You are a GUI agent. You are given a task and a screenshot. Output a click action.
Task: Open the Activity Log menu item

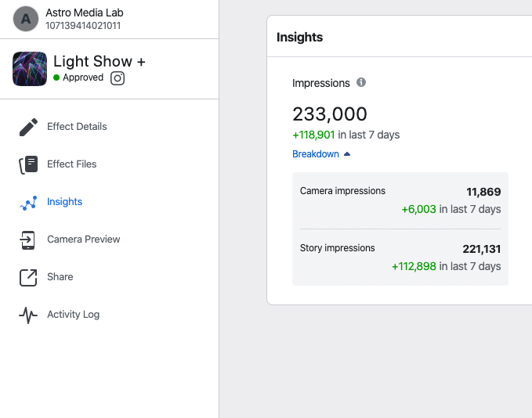click(74, 315)
